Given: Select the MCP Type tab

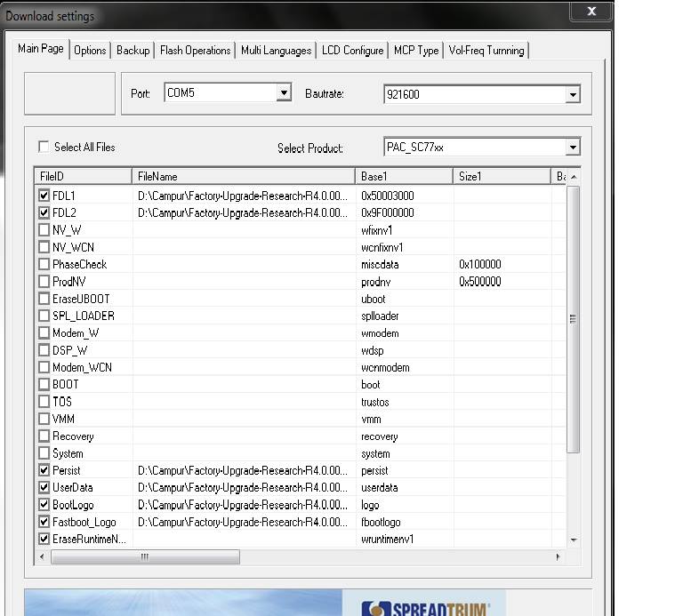Looking at the screenshot, I should [416, 51].
